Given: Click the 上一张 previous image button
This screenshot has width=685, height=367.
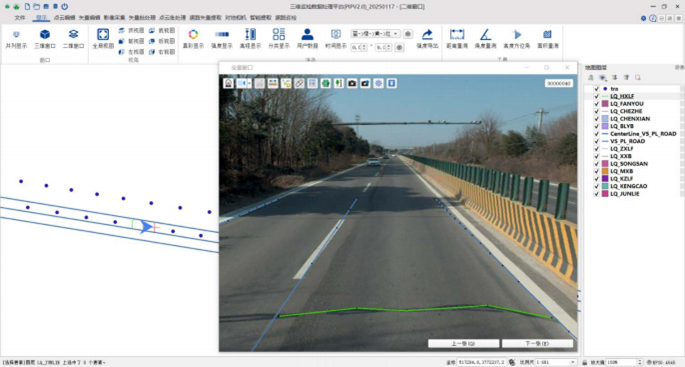Looking at the screenshot, I should click(463, 343).
